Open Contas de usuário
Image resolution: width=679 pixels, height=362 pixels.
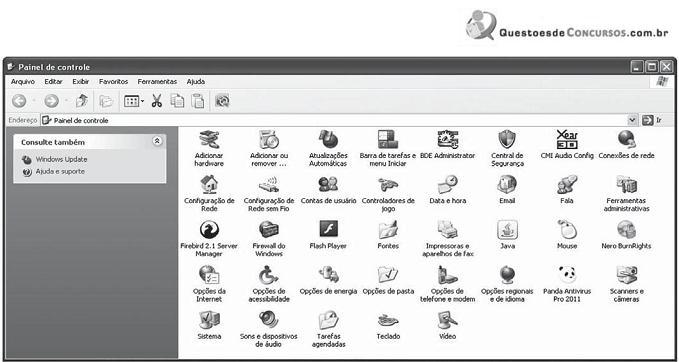pos(328,185)
